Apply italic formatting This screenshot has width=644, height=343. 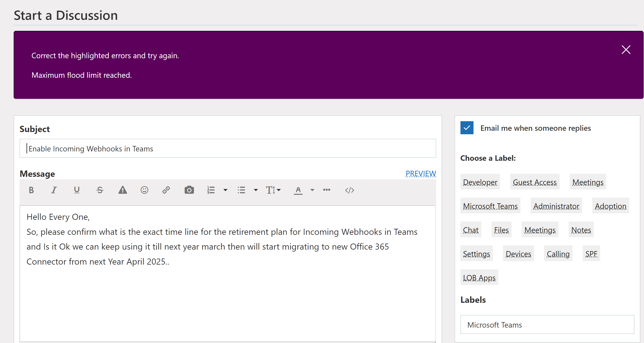coord(54,190)
